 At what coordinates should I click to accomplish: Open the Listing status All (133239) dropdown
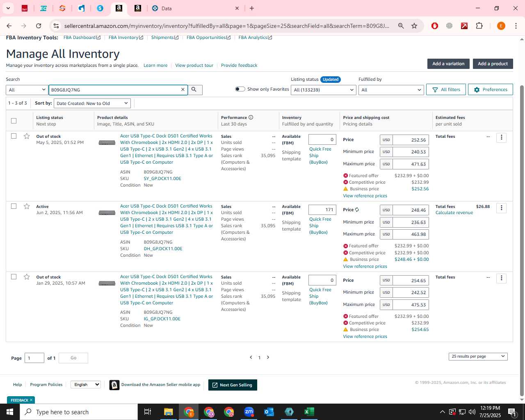point(324,90)
